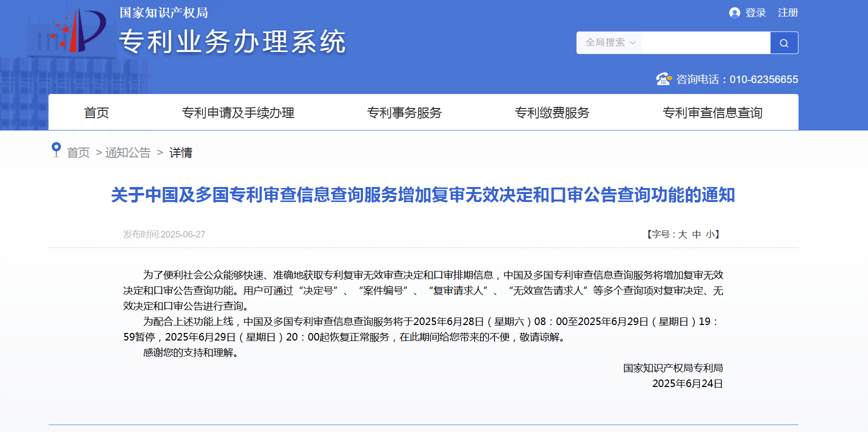The width and height of the screenshot is (868, 432).
Task: Click the notice headline 关于中国及多国专利审查信息查询服务
Action: [423, 195]
